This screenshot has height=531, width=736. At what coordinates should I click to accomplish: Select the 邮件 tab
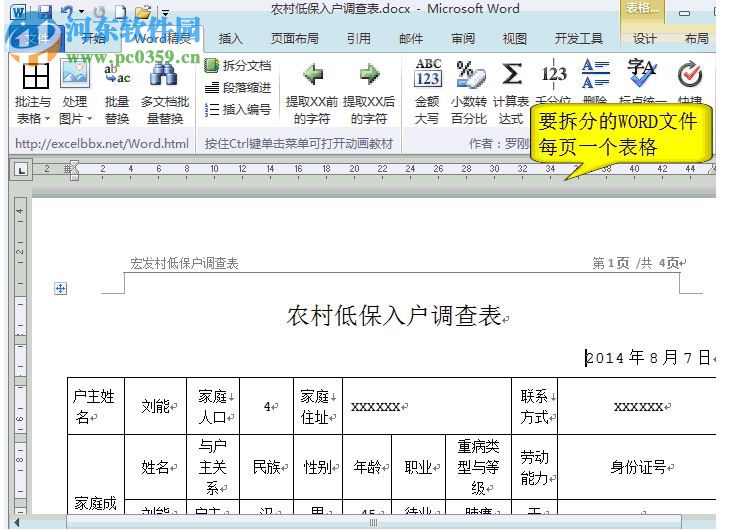click(x=411, y=38)
